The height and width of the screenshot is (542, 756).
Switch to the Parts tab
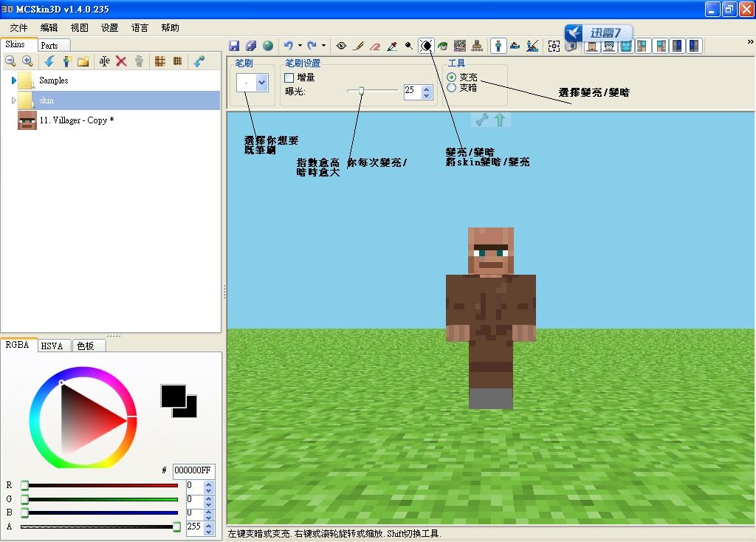coord(49,46)
